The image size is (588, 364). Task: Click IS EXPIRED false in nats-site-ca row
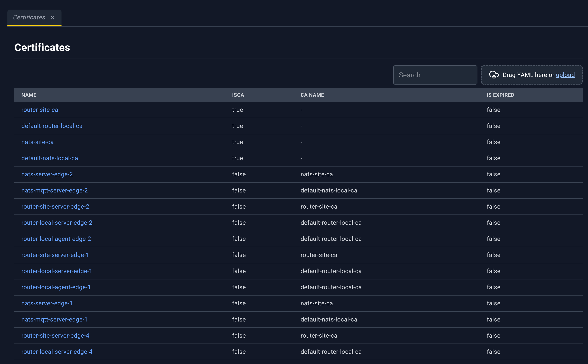pyautogui.click(x=493, y=142)
